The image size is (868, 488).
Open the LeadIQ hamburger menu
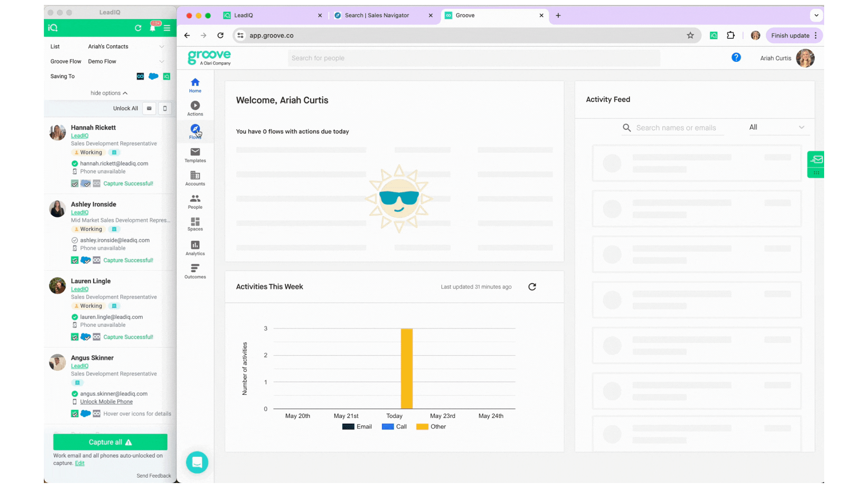167,28
